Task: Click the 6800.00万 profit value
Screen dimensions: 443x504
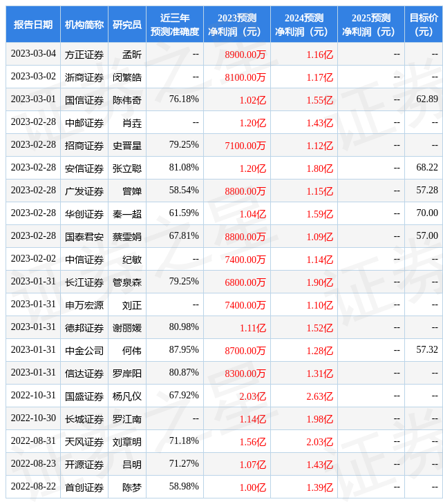Action: [245, 282]
